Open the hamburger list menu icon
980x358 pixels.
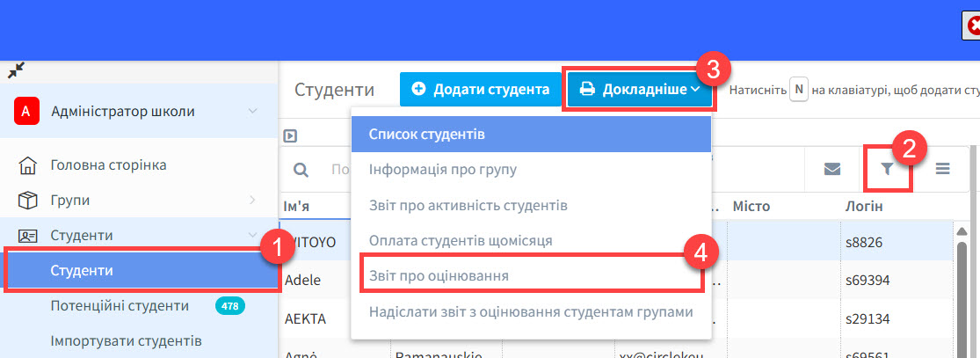click(x=942, y=170)
